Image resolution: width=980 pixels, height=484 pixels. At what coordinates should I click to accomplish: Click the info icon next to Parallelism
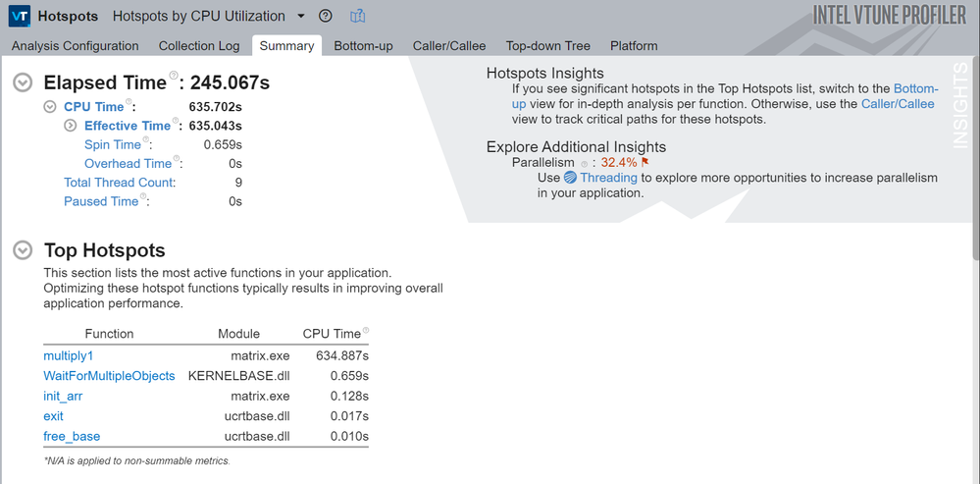(585, 164)
